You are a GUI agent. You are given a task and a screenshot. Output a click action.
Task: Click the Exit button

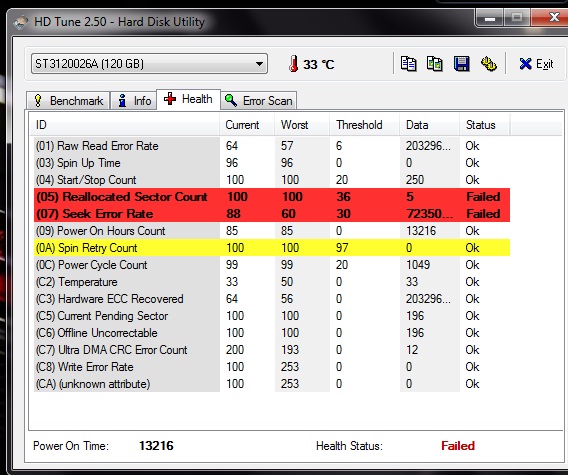tap(536, 64)
